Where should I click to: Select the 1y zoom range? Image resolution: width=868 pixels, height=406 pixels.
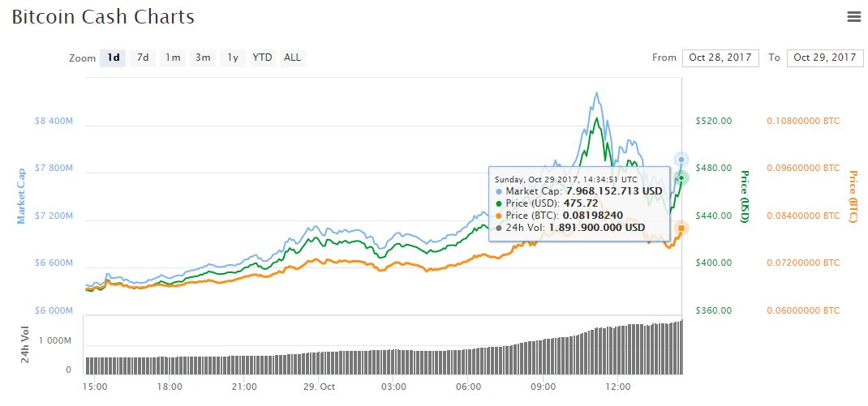(x=233, y=58)
